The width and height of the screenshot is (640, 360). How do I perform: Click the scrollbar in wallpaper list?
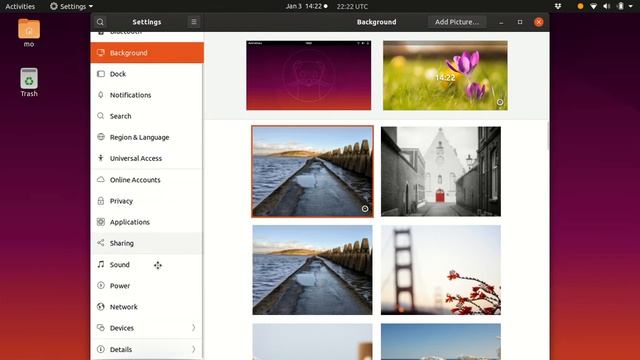[547, 137]
